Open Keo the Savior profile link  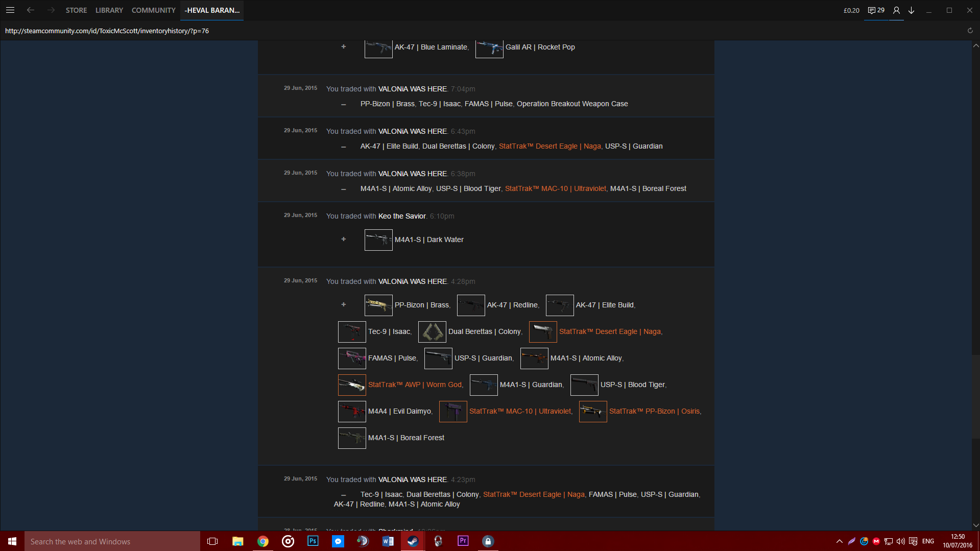coord(402,216)
